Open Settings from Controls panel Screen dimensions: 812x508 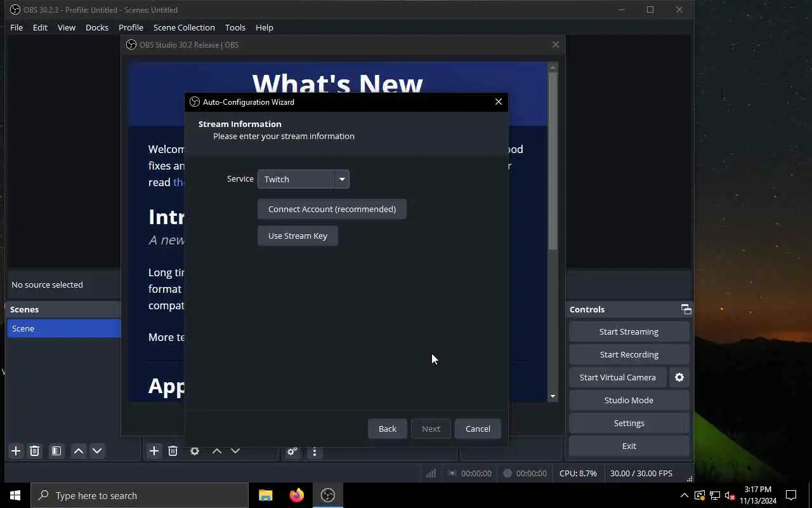629,423
